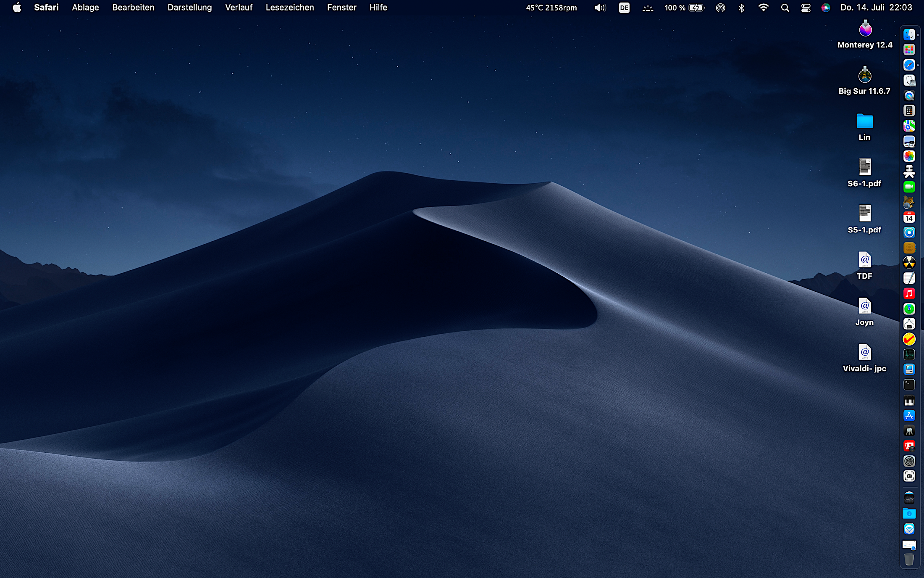This screenshot has width=924, height=578.
Task: Open the Maps app in Dock
Action: pos(909,126)
